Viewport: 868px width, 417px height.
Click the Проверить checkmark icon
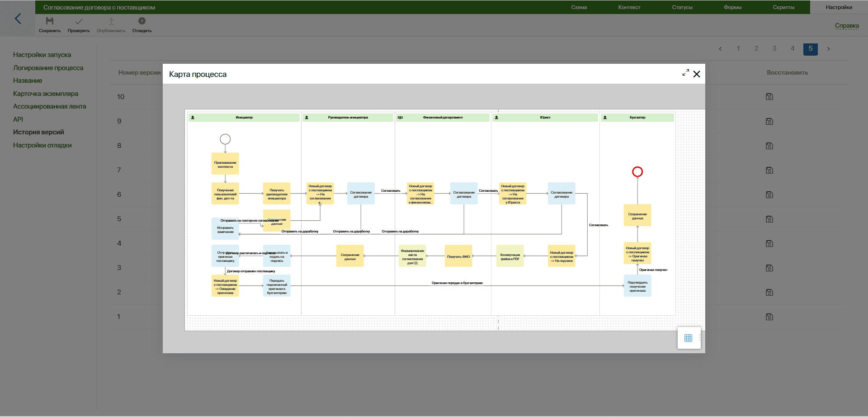79,21
